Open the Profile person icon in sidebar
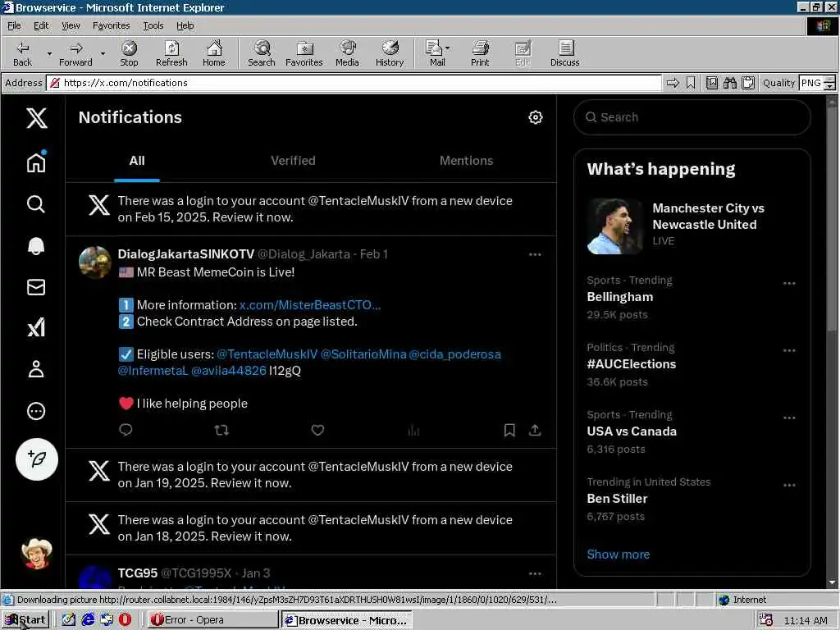The image size is (840, 630). pos(36,369)
